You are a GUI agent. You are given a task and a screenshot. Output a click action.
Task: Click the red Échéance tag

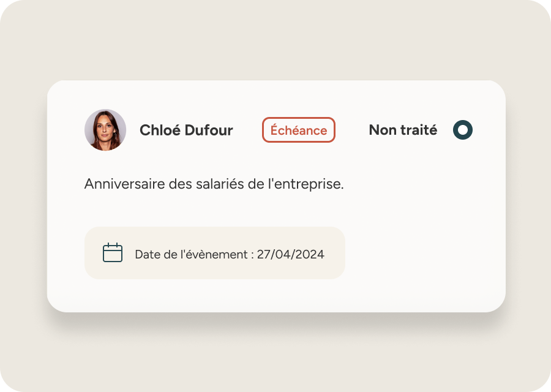(x=299, y=130)
